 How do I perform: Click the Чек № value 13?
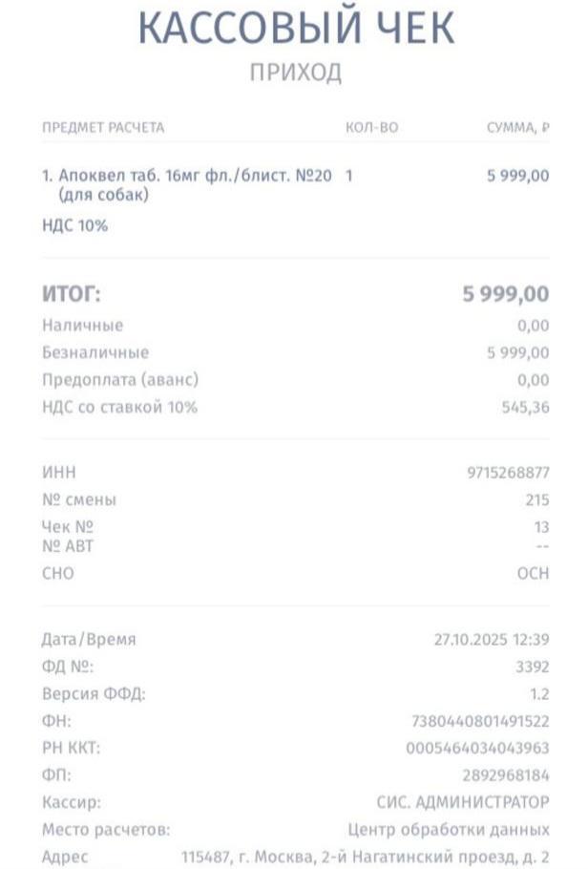(541, 527)
